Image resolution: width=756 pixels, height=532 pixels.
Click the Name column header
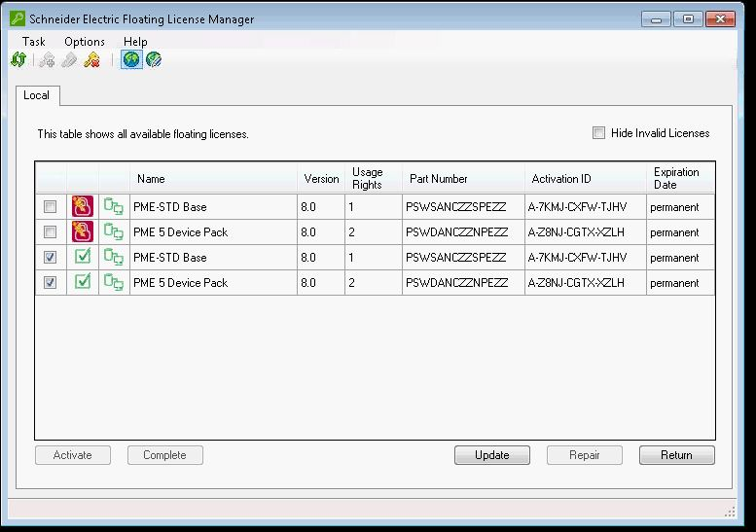[214, 179]
